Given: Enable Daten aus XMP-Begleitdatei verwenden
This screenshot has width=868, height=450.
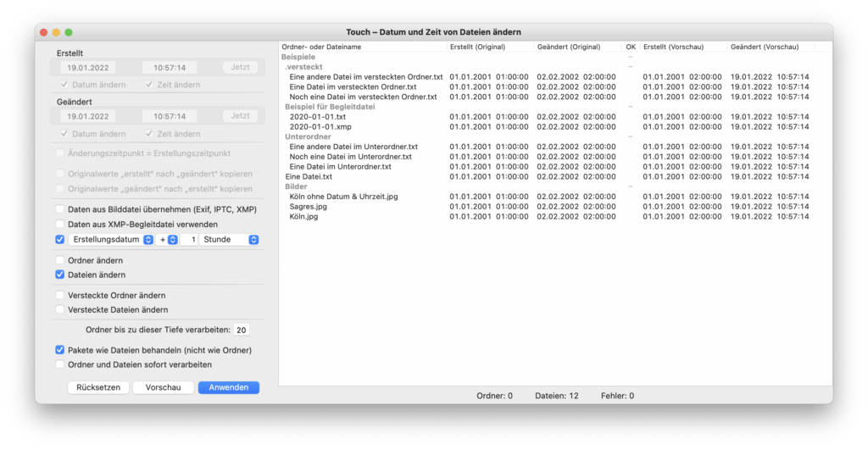Looking at the screenshot, I should click(x=60, y=225).
